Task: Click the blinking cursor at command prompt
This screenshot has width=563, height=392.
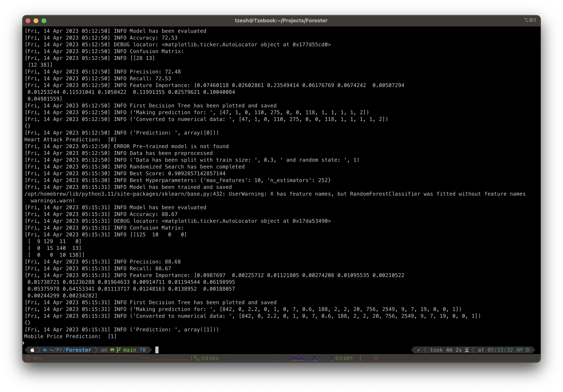Action: (x=157, y=350)
